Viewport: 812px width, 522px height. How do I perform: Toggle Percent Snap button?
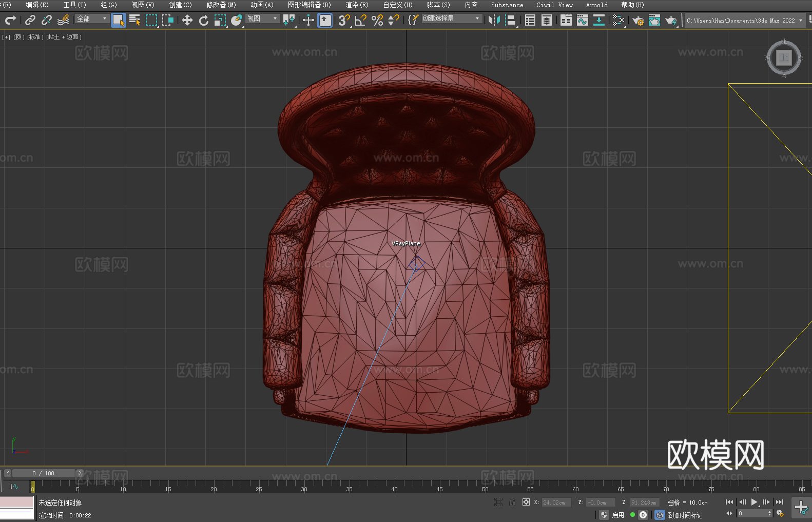(377, 20)
